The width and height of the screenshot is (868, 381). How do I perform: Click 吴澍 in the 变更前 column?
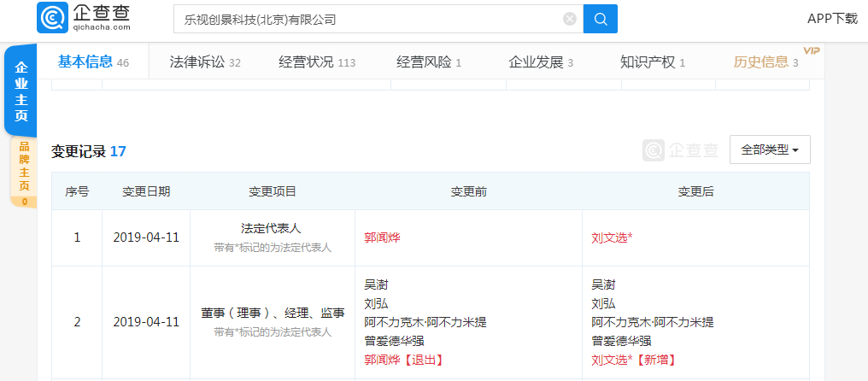376,285
